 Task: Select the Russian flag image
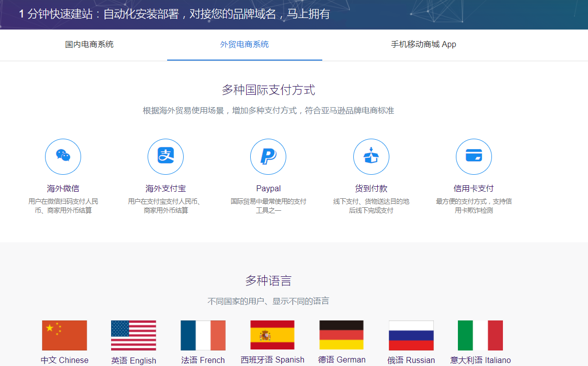point(411,335)
